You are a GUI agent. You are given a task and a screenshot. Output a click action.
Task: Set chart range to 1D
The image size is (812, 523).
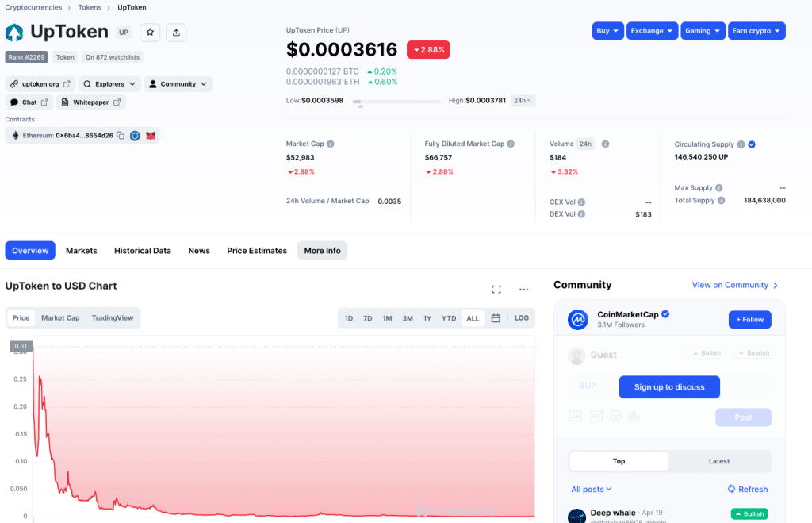click(349, 318)
